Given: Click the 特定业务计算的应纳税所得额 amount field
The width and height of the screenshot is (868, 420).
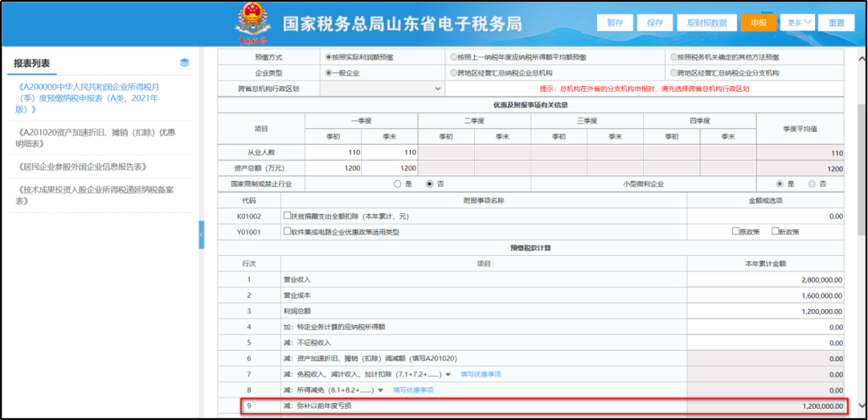Looking at the screenshot, I should click(x=766, y=327).
